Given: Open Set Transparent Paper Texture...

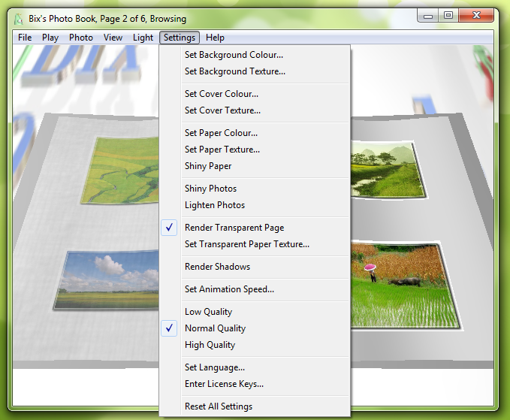Looking at the screenshot, I should [255, 244].
